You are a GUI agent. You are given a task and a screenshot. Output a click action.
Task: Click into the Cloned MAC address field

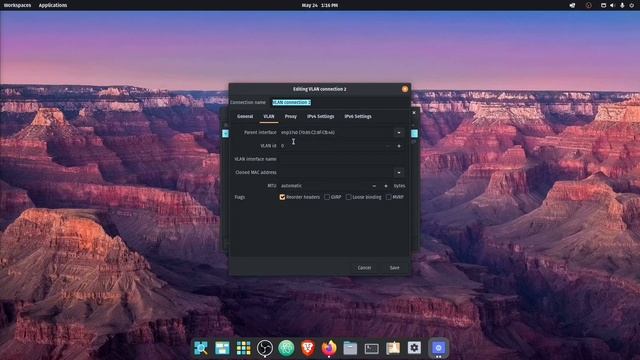click(336, 172)
